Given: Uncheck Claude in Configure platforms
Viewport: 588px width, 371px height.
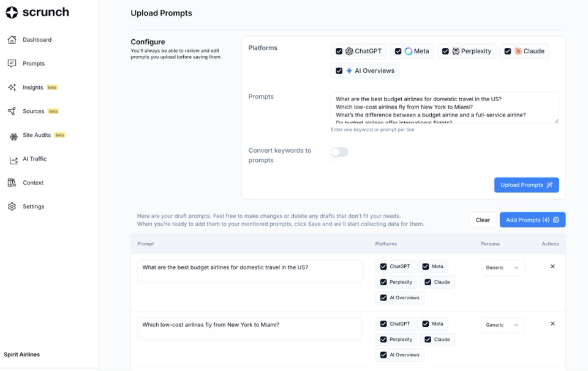Looking at the screenshot, I should coord(508,51).
